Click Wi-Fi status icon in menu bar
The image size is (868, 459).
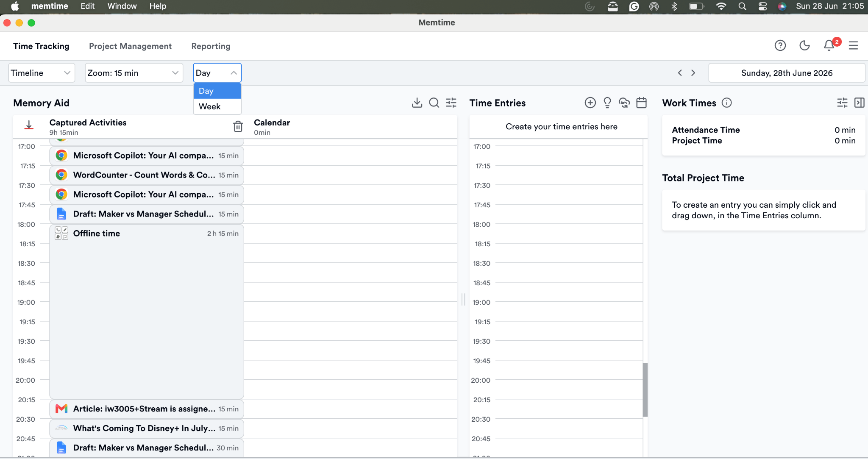click(721, 6)
